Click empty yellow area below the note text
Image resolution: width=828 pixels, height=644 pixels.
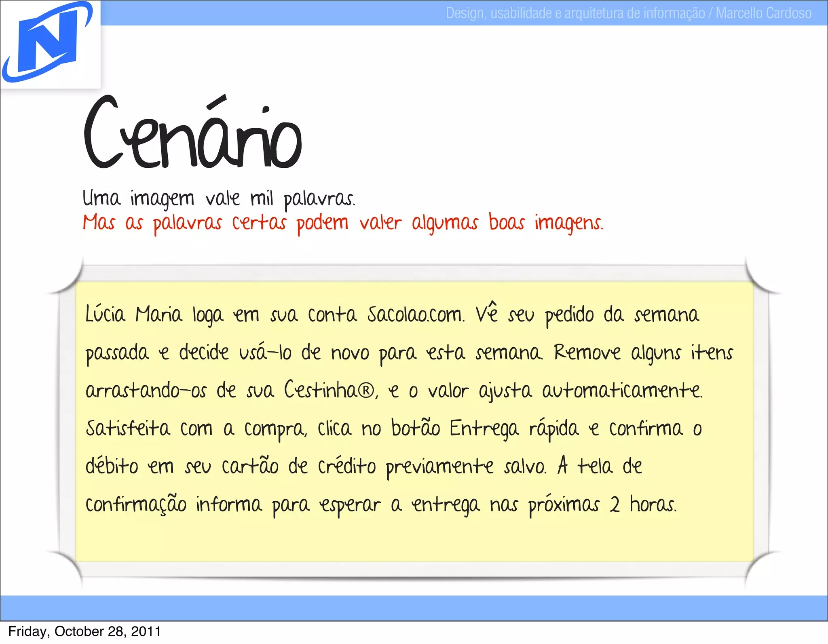[x=414, y=540]
